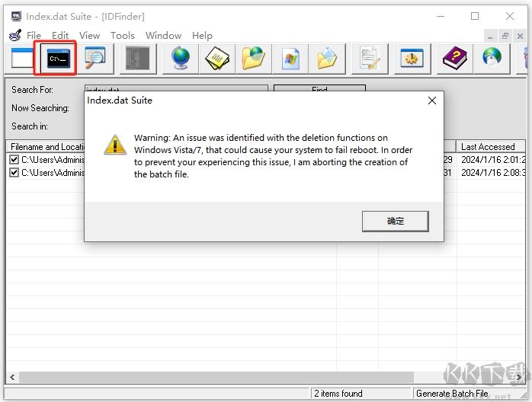Close the Index.dat Suite warning dialog
Image resolution: width=532 pixels, height=402 pixels.
[432, 100]
